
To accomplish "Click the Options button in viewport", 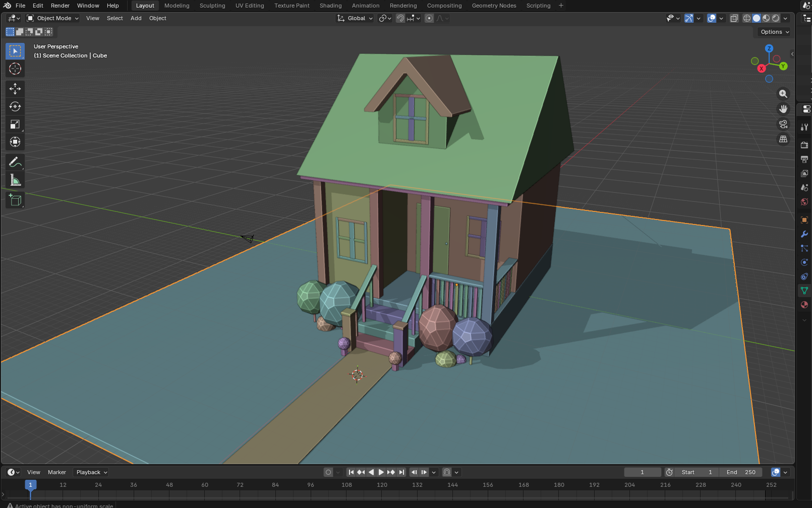I will [x=774, y=32].
